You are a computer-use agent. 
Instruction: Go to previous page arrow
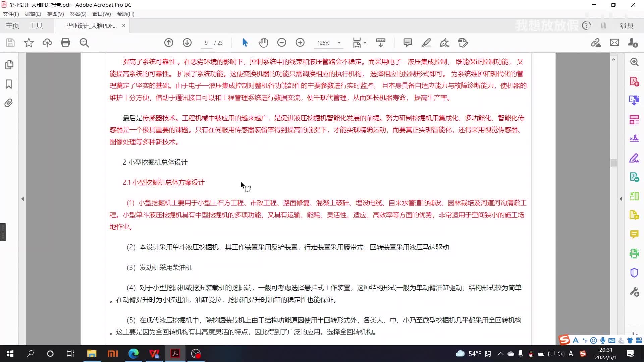click(x=169, y=43)
